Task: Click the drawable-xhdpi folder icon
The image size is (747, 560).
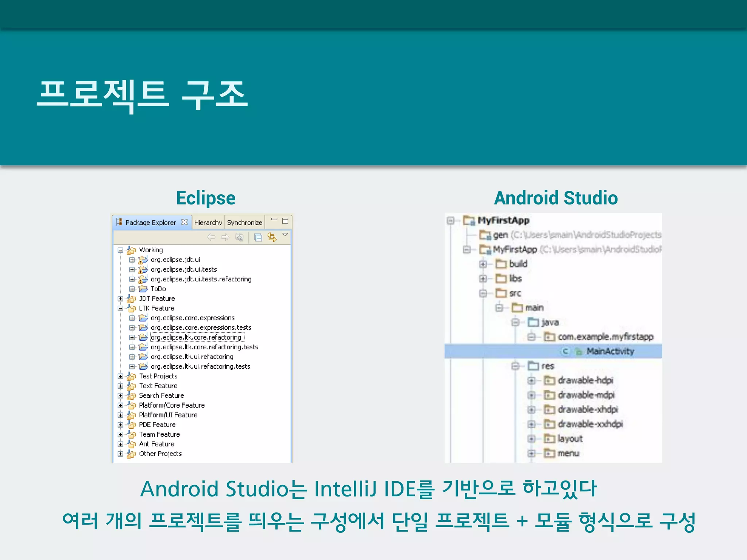Action: pos(549,410)
